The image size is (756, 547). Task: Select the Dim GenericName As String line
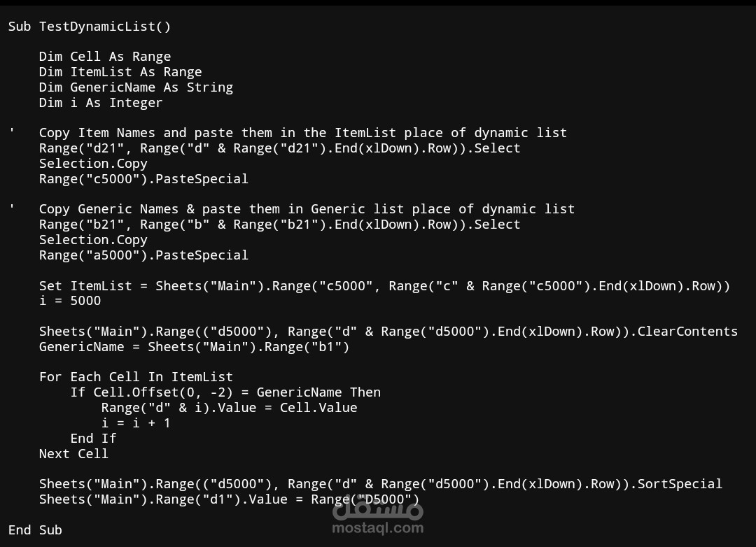tap(136, 87)
